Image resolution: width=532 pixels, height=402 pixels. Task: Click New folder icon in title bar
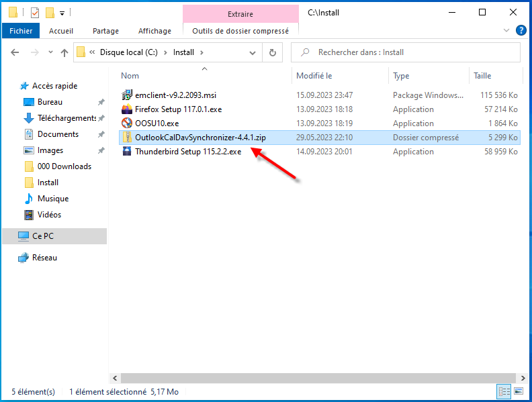50,13
